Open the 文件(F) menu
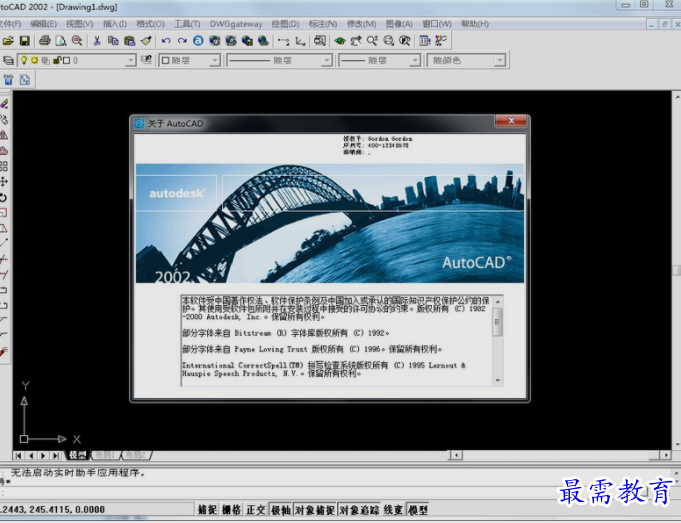 [x=10, y=24]
